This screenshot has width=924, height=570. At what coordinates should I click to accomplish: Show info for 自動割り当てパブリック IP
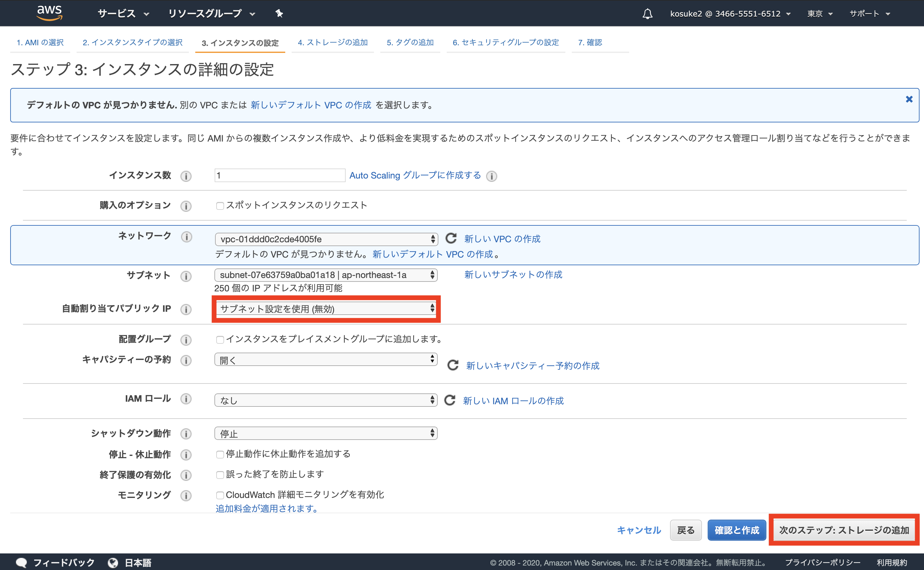(186, 310)
